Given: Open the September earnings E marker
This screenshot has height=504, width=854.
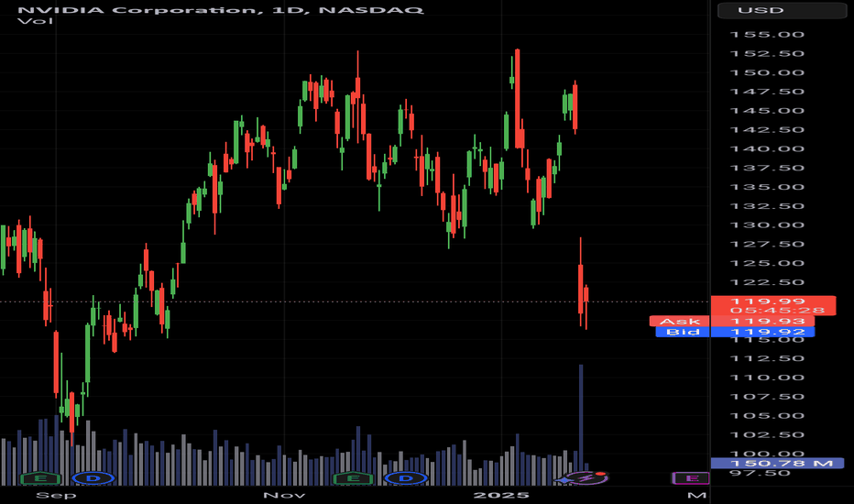Looking at the screenshot, I should click(x=40, y=478).
